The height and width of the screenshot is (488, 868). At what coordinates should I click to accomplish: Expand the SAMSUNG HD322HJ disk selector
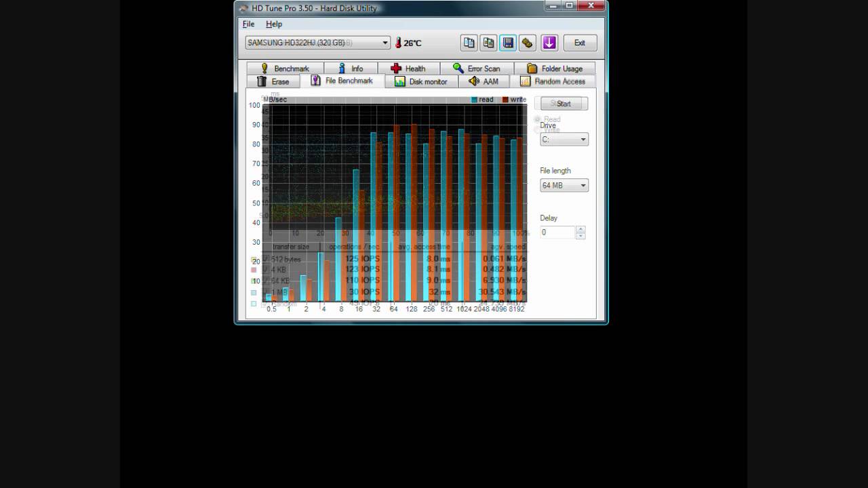point(317,43)
